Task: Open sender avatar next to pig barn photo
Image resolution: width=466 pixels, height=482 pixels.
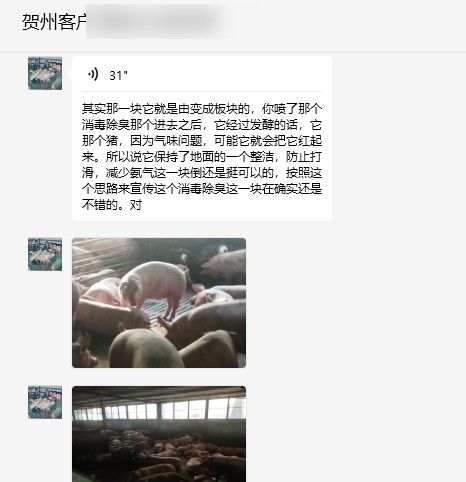Action: click(45, 402)
